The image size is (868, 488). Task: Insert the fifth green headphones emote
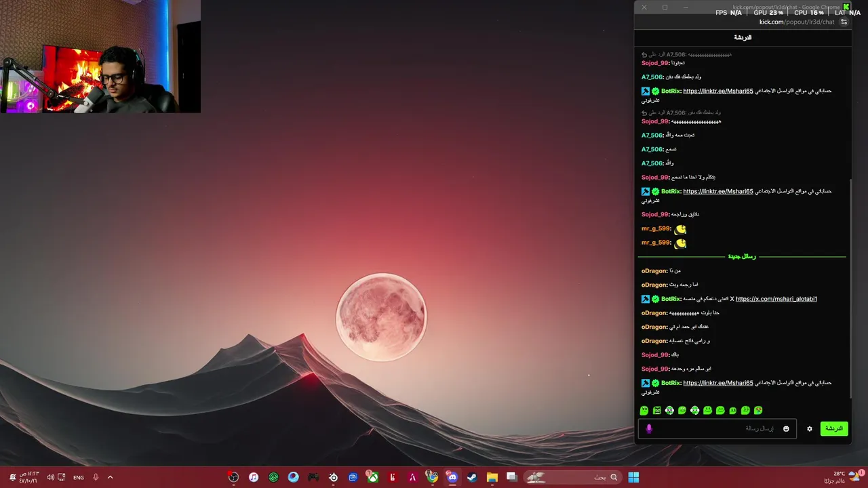(694, 410)
